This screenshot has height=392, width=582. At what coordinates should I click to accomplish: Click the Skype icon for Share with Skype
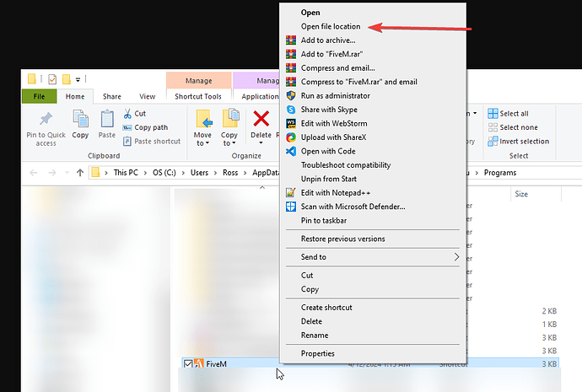point(291,110)
